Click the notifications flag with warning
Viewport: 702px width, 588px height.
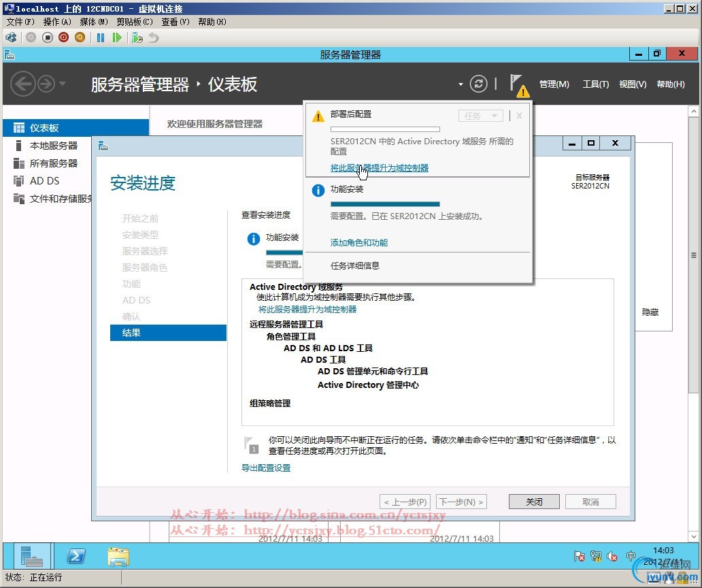pyautogui.click(x=519, y=85)
